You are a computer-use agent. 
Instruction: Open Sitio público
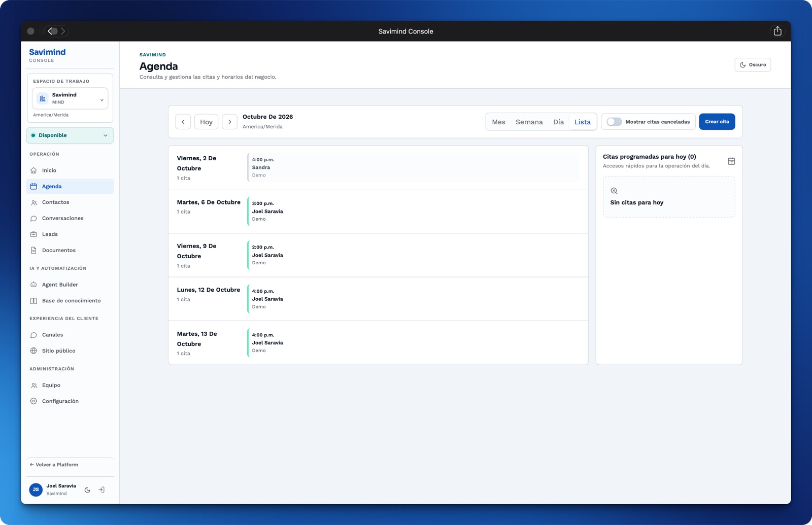[x=70, y=351]
